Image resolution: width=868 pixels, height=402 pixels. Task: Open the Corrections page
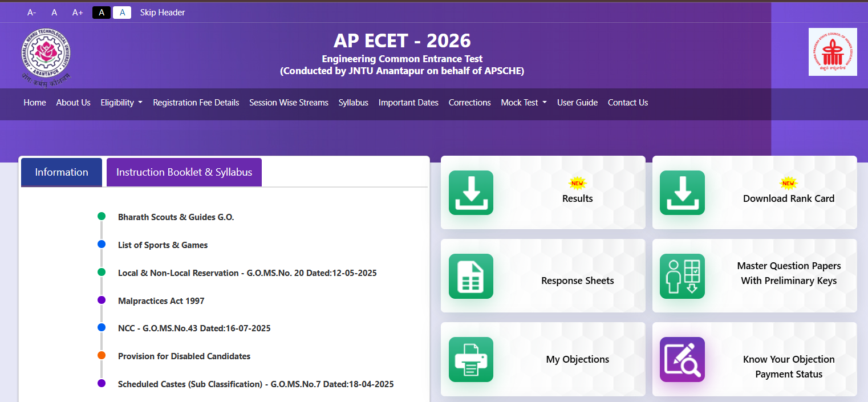469,103
